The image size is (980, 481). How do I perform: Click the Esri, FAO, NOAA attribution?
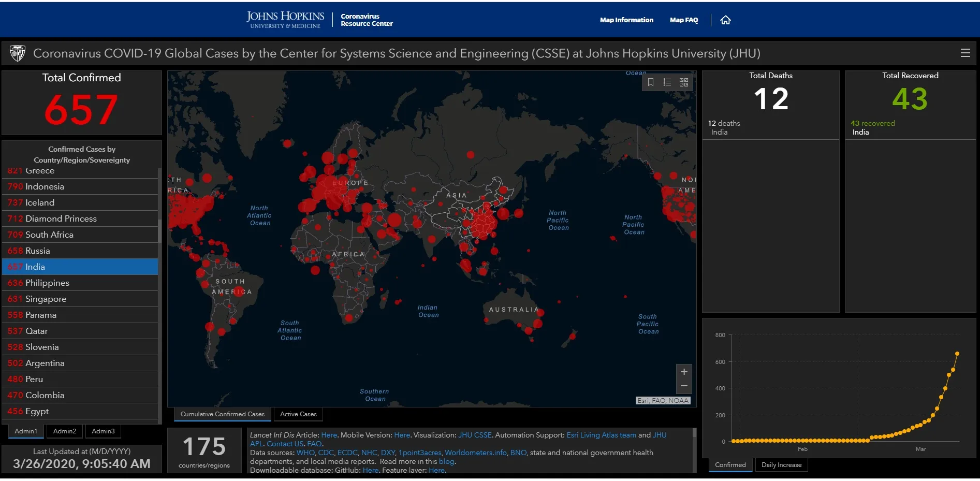pos(663,401)
